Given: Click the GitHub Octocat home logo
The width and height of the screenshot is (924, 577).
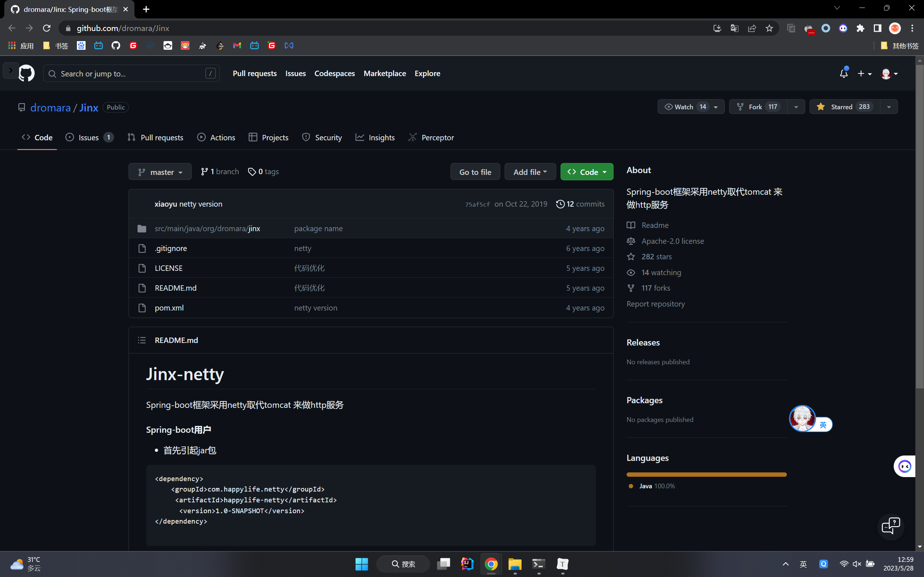Looking at the screenshot, I should 26,73.
